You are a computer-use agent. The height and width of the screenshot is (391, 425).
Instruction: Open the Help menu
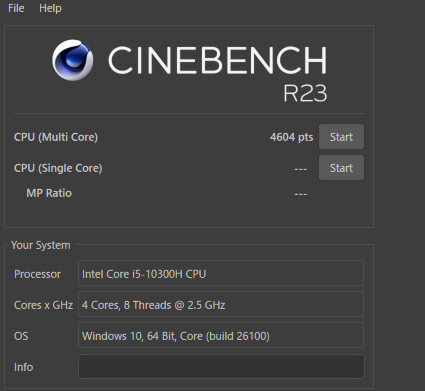click(50, 8)
